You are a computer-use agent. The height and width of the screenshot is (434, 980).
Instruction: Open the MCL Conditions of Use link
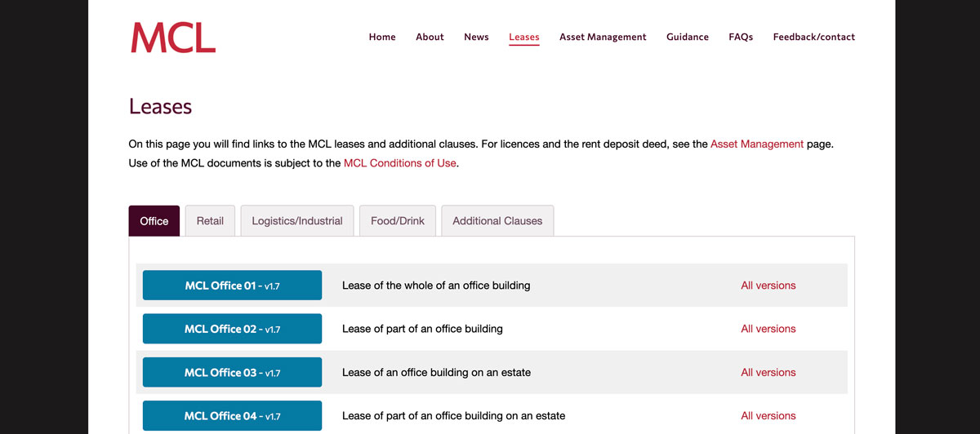tap(401, 163)
